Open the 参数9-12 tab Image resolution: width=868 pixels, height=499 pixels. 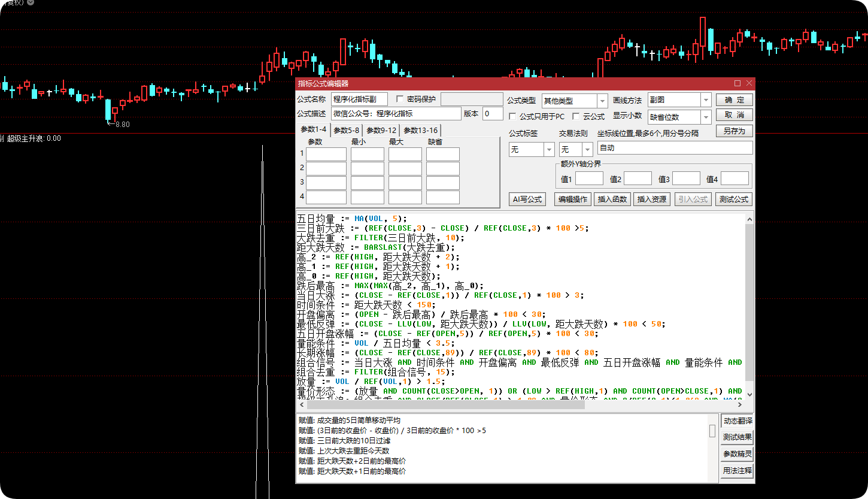coord(381,131)
